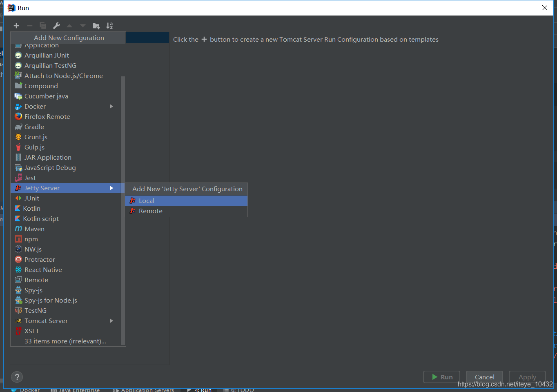
Task: Open the 4: Run tool window tab
Action: [199, 390]
